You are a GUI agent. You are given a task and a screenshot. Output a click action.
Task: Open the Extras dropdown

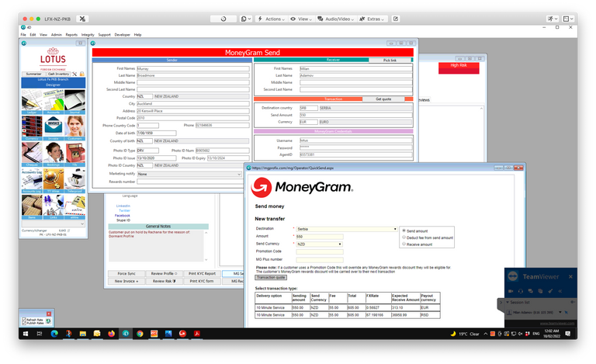[x=372, y=19]
